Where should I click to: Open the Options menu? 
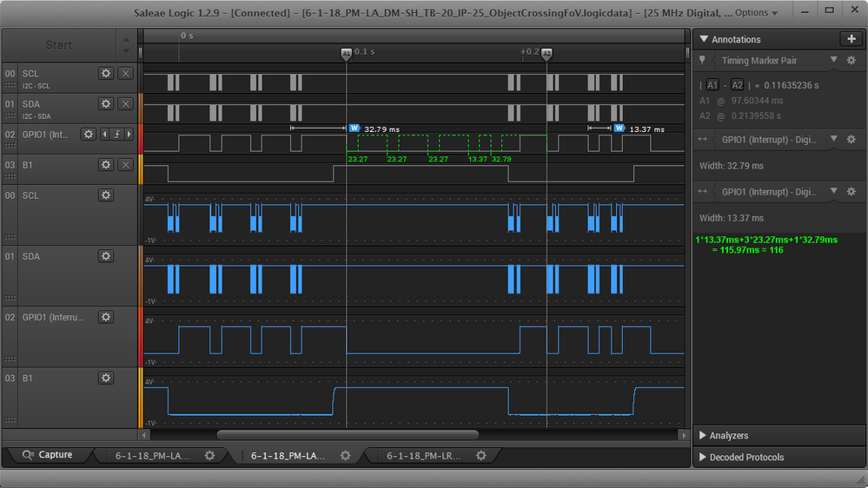click(x=756, y=13)
